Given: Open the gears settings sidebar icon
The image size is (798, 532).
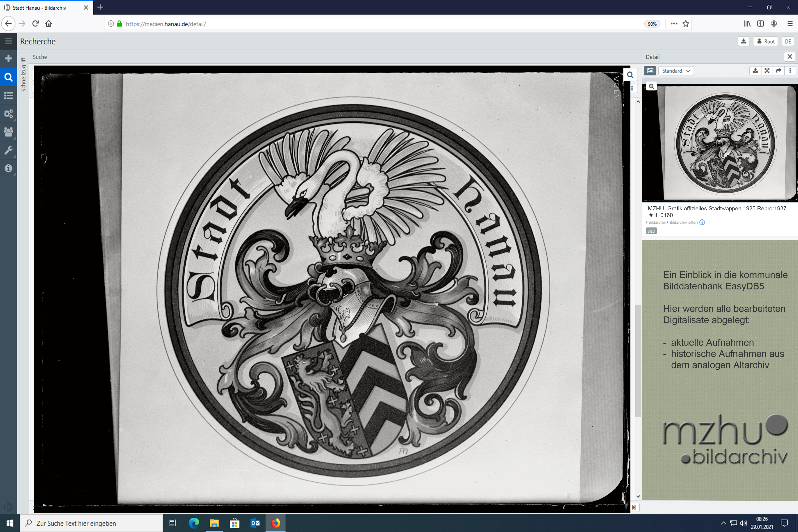Looking at the screenshot, I should click(9, 113).
